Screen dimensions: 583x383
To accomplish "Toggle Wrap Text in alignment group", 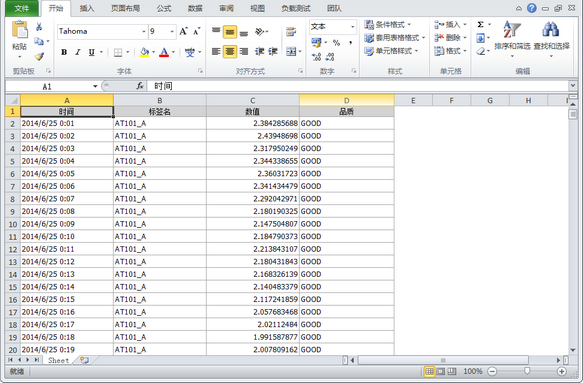I will click(x=291, y=32).
